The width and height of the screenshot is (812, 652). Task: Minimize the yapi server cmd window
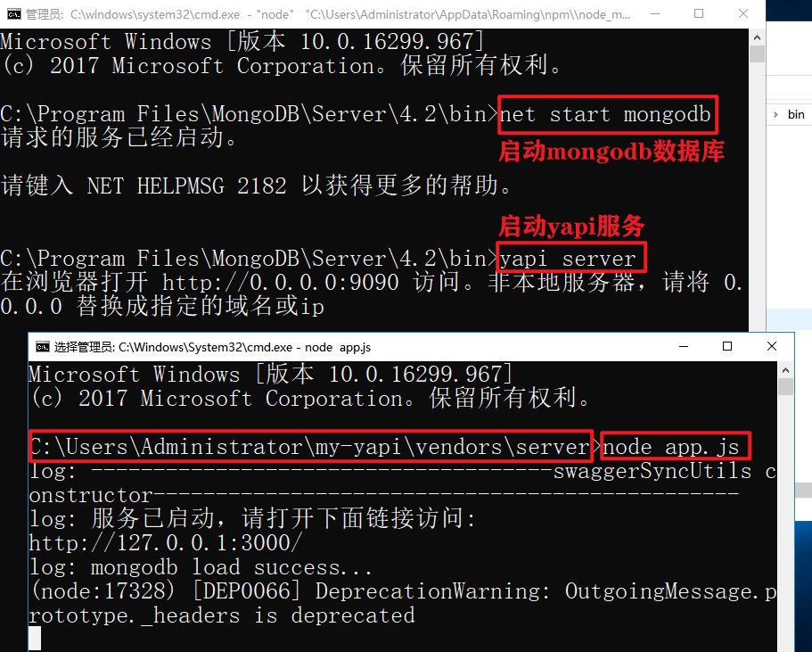pyautogui.click(x=655, y=13)
